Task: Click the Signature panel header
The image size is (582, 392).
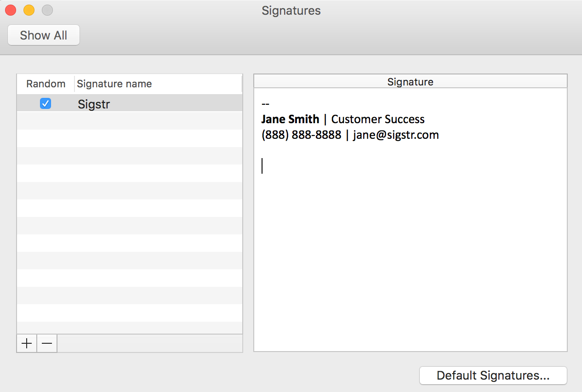Action: 410,82
